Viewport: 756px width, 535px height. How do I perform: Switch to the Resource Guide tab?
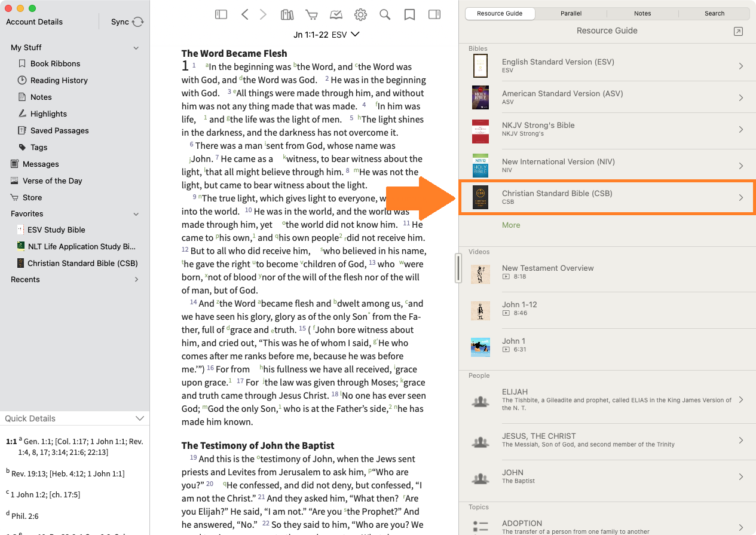point(500,13)
